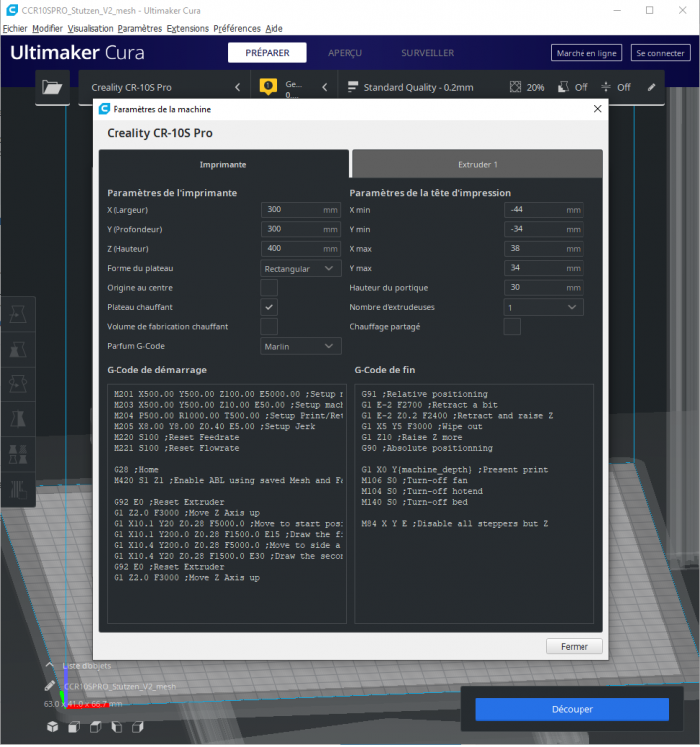Click inside G-Code de fin text area
Viewport: 700px width, 747px height.
tap(474, 504)
